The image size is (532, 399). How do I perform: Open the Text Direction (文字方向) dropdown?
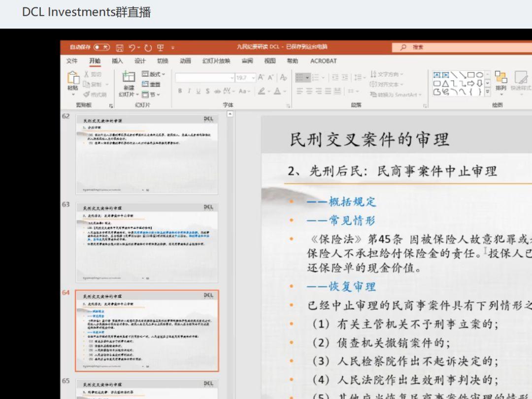pyautogui.click(x=387, y=74)
